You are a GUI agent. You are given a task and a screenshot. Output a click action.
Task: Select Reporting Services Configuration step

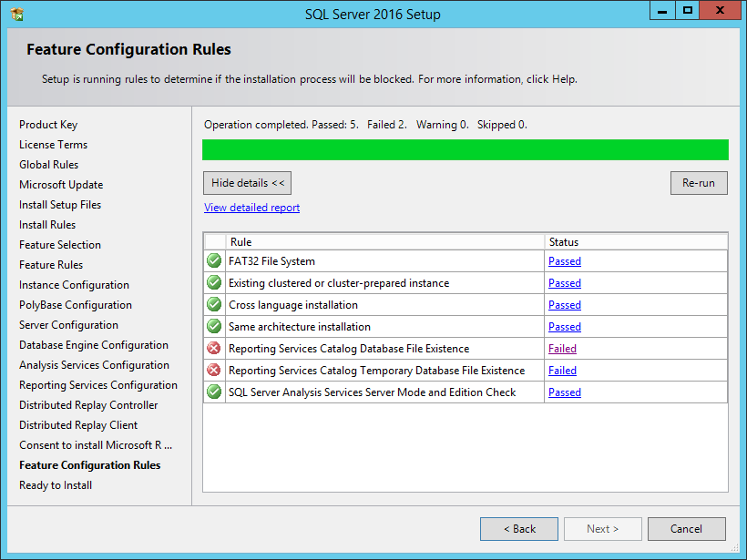pyautogui.click(x=98, y=385)
